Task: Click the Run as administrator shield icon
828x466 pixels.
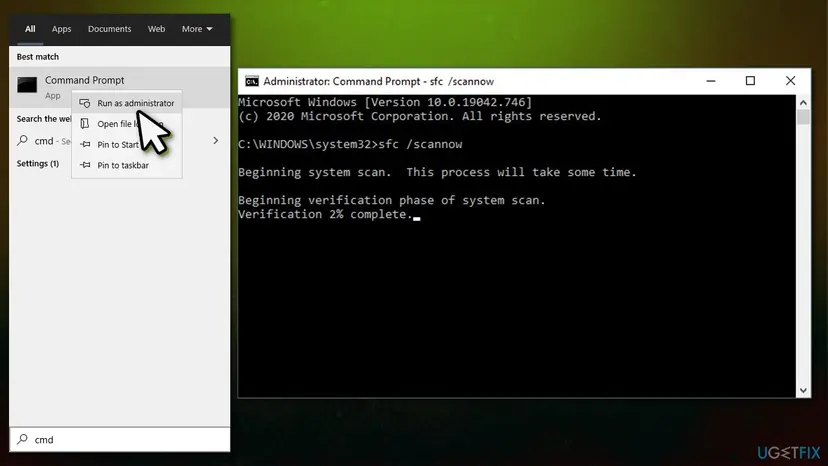Action: (84, 103)
